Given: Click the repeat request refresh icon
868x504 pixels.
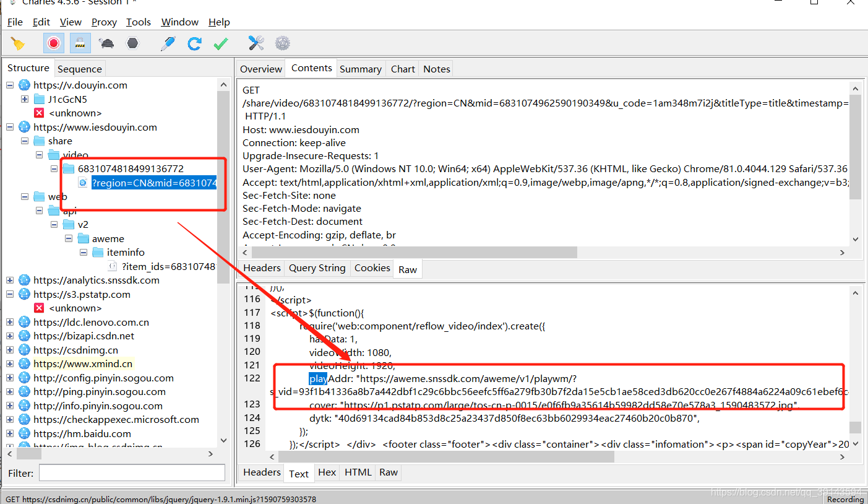Looking at the screenshot, I should (194, 43).
